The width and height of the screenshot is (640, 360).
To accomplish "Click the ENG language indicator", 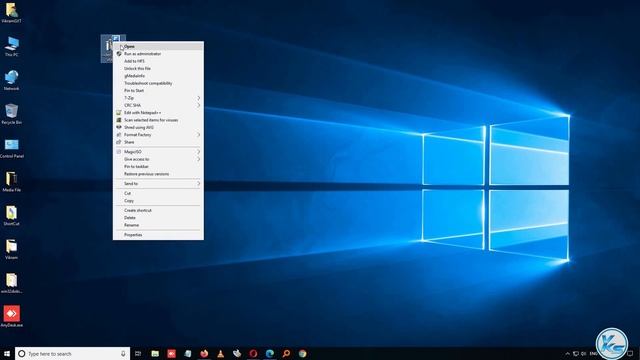I will coord(593,353).
